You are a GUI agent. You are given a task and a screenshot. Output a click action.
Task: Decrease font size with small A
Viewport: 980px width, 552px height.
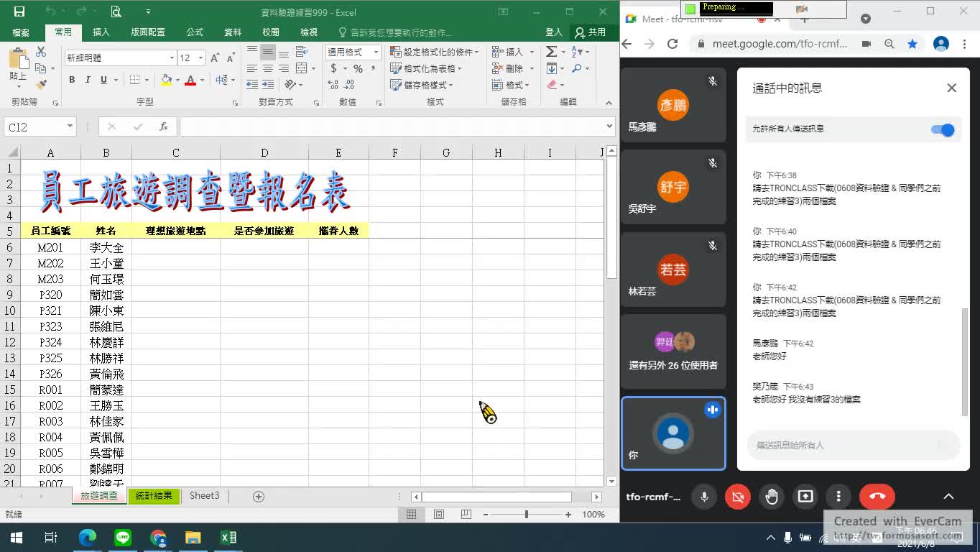[231, 57]
